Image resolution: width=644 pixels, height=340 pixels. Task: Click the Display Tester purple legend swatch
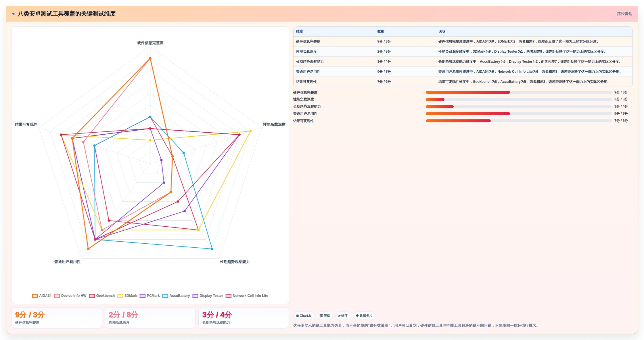coord(195,296)
